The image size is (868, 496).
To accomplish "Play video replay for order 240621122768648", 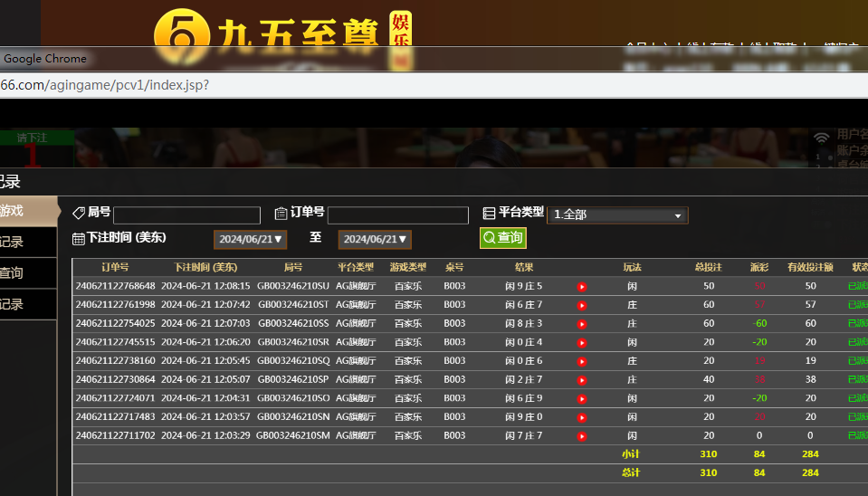I will 582,287.
